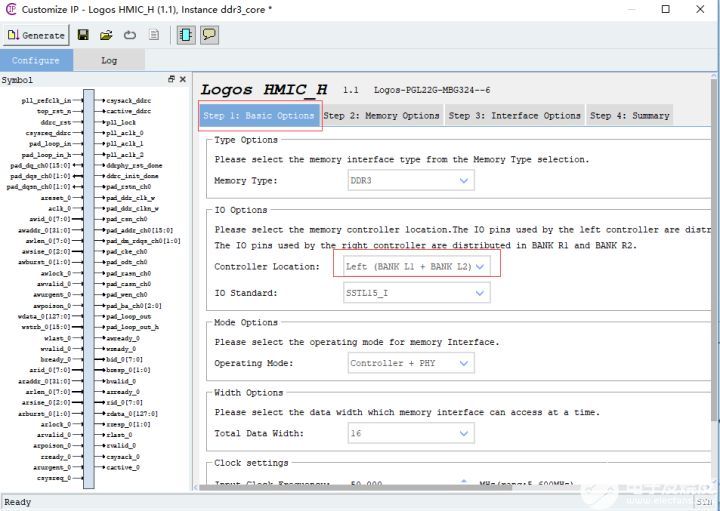
Task: Click the araddr_0[31:0] port label
Action: click(45, 381)
